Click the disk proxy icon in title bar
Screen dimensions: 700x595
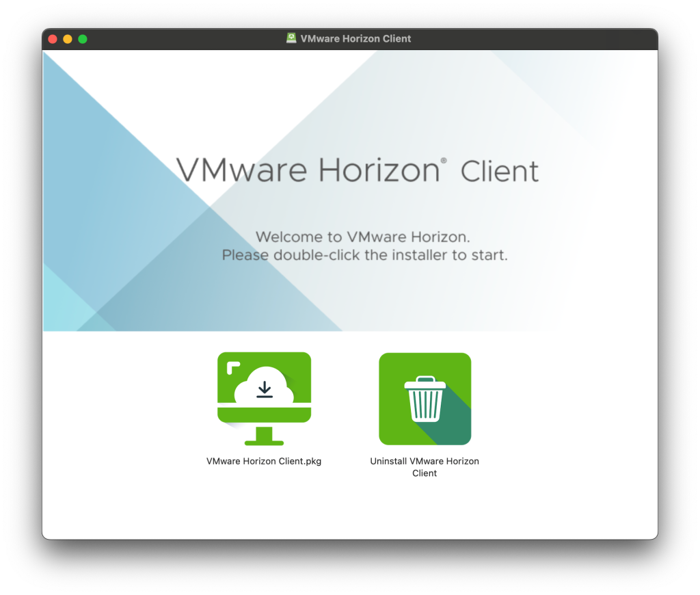[291, 39]
